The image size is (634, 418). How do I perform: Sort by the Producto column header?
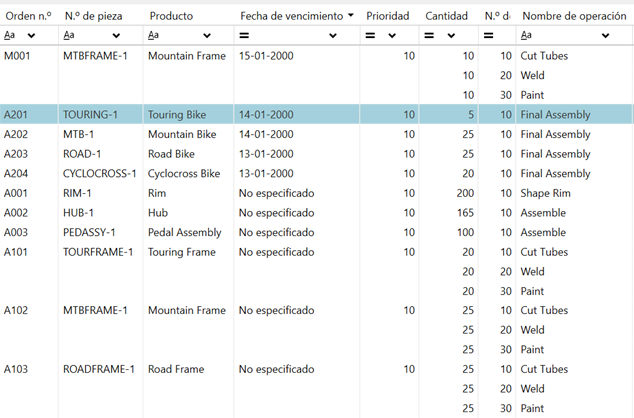coord(171,16)
